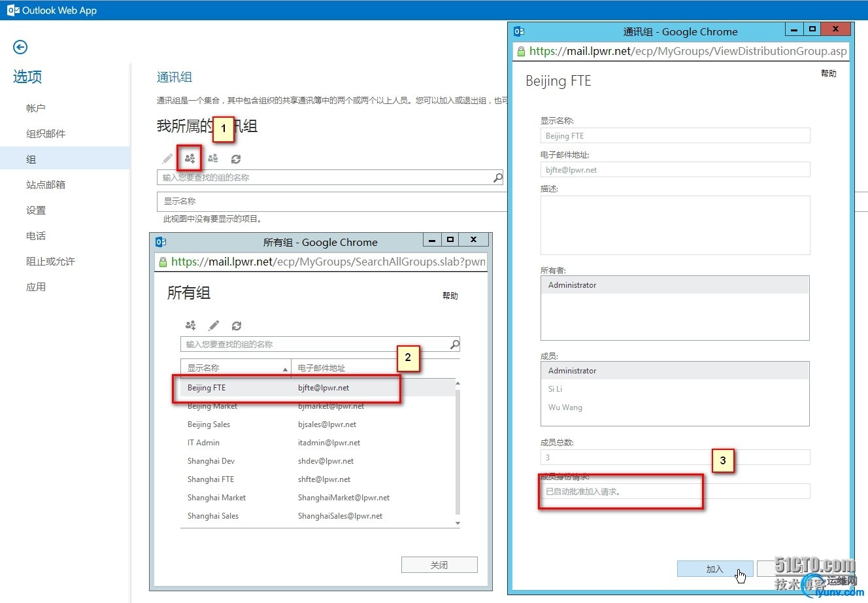Click the back arrow in Outlook Web App
868x603 pixels.
(x=20, y=47)
